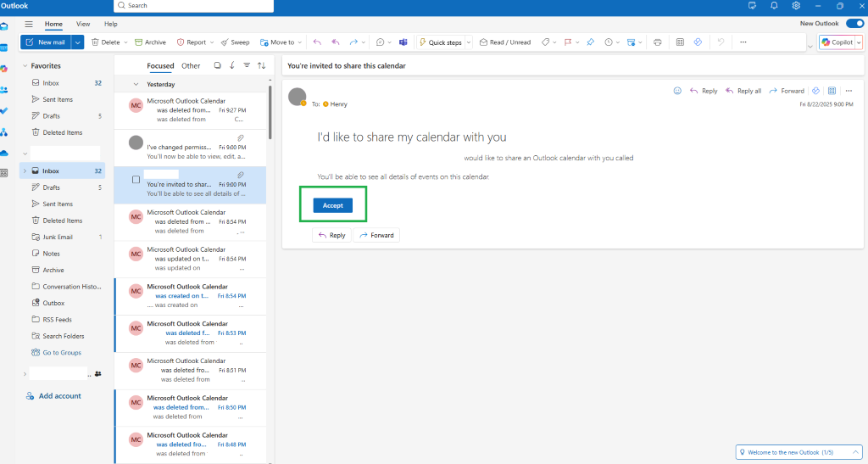Click the select-mode icon in the message list header

[x=218, y=65]
